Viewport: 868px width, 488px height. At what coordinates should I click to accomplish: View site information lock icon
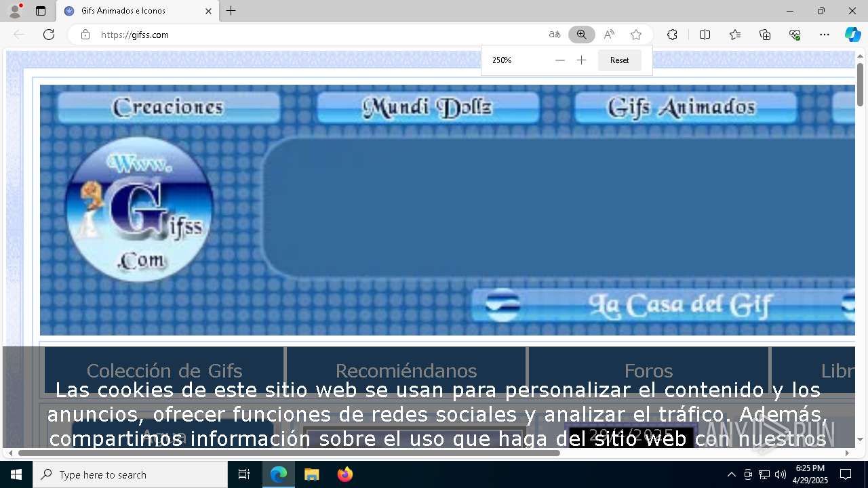click(85, 35)
